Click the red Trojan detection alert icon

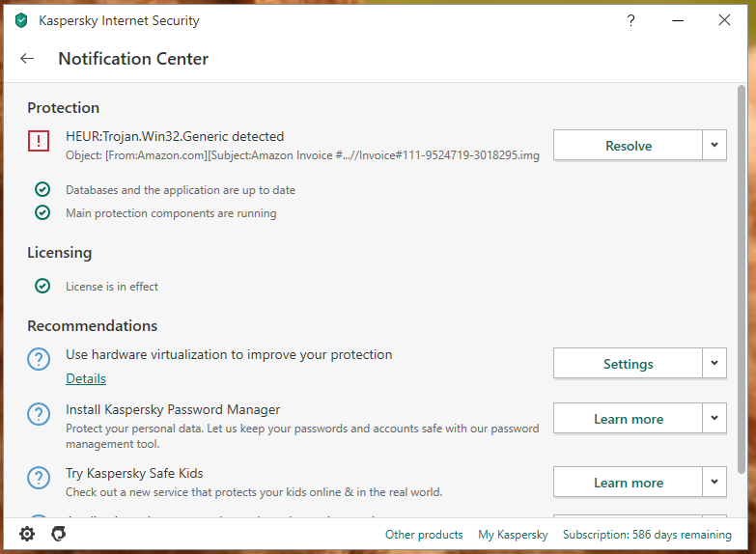(39, 141)
